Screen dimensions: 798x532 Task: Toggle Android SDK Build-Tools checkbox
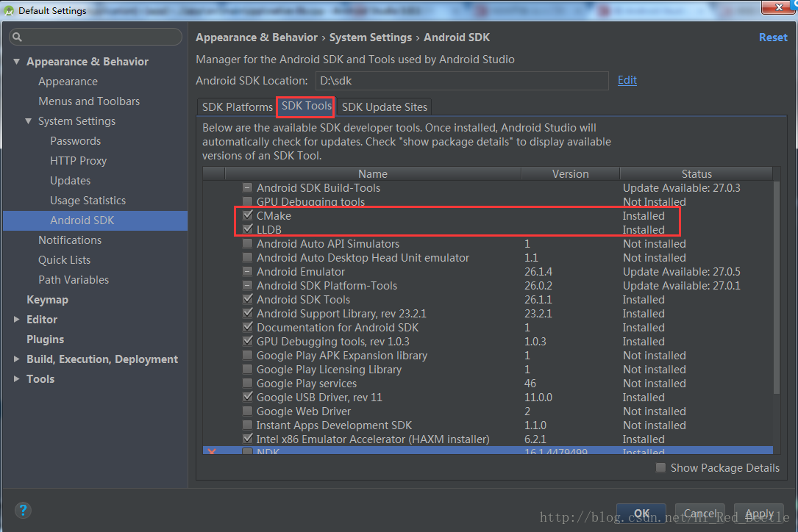(247, 187)
